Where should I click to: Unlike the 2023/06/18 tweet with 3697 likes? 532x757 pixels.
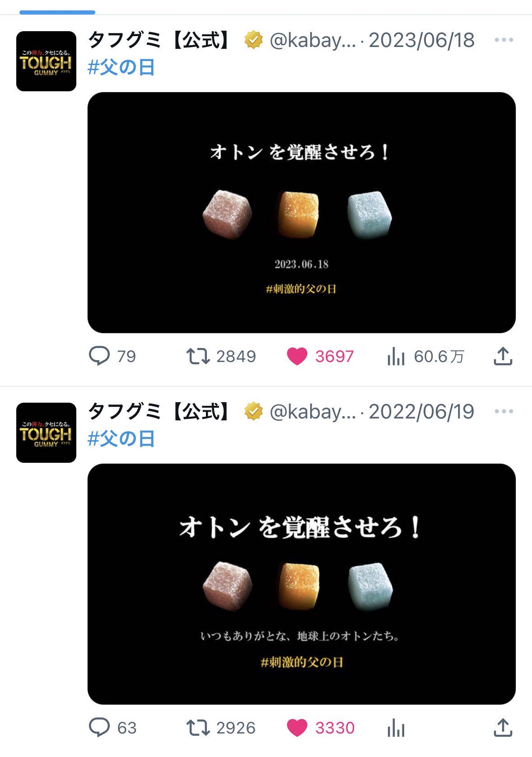[320, 357]
